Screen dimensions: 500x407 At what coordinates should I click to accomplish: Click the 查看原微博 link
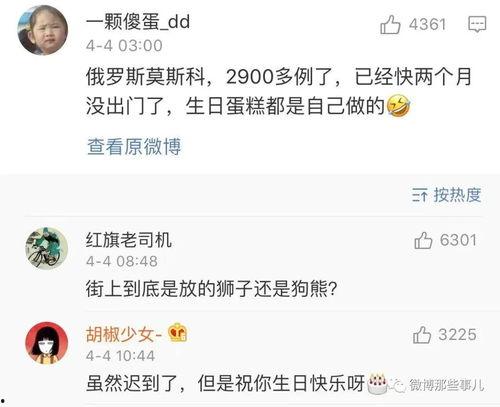(134, 146)
